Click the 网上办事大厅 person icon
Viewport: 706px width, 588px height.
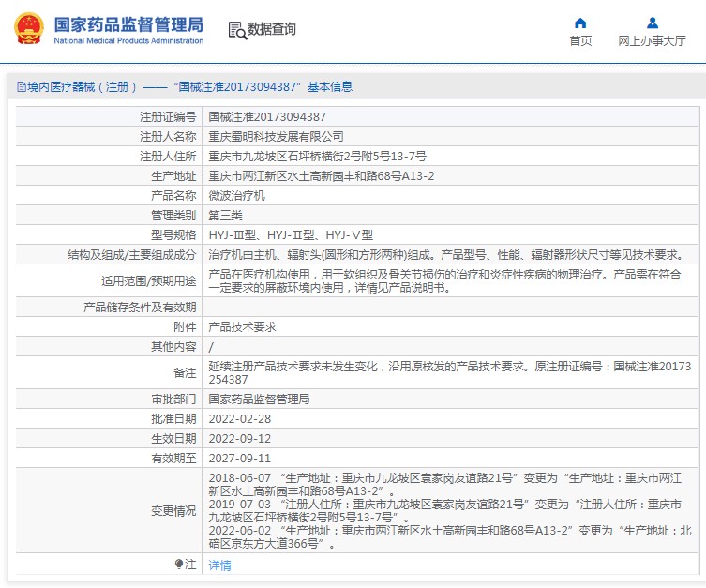pos(652,23)
